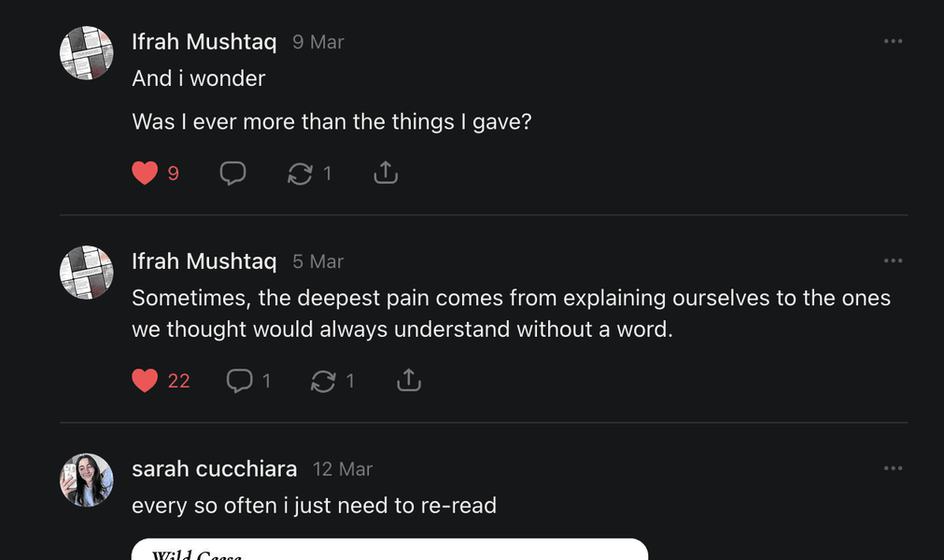Toggle like on 'deepest pain' note

click(x=145, y=380)
